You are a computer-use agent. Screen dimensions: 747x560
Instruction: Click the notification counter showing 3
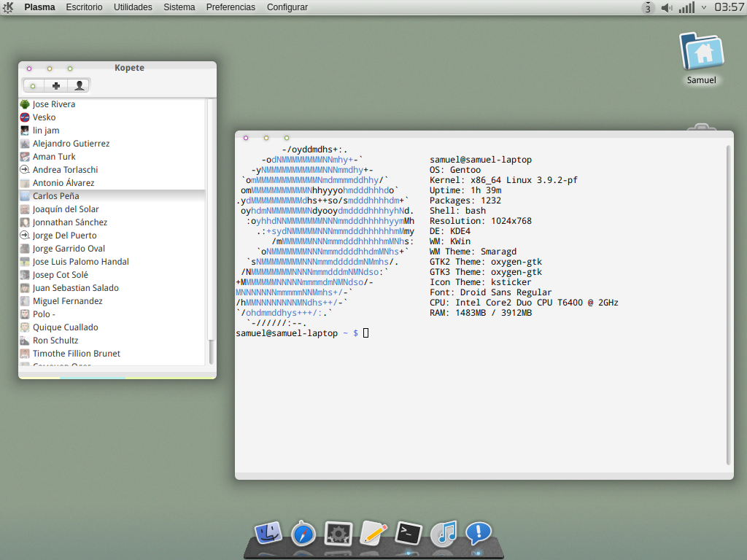[648, 7]
